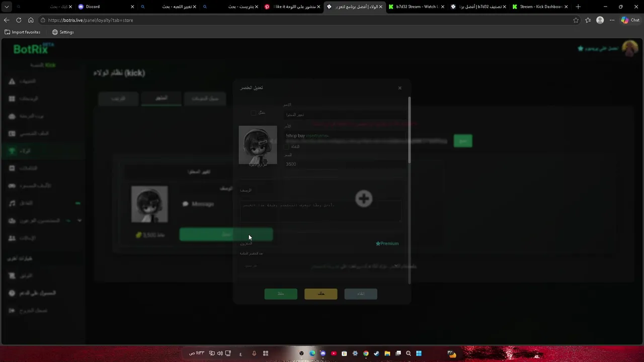Close the edit item dialog with X
Image resolution: width=644 pixels, height=362 pixels.
click(x=400, y=88)
